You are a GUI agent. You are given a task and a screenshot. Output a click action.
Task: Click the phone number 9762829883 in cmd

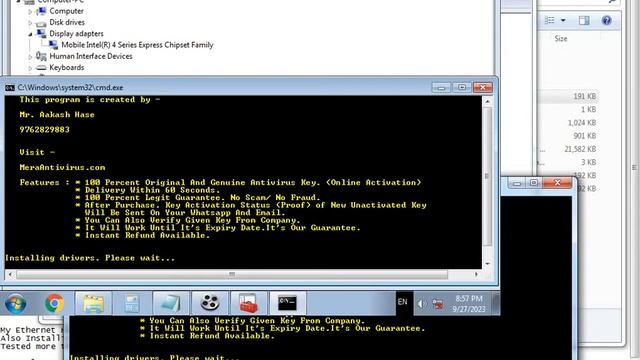tap(44, 129)
